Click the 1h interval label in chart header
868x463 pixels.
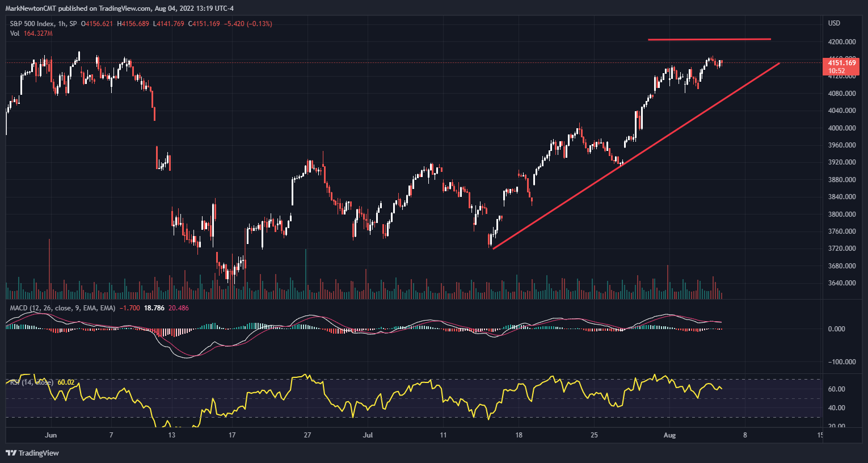pyautogui.click(x=62, y=24)
